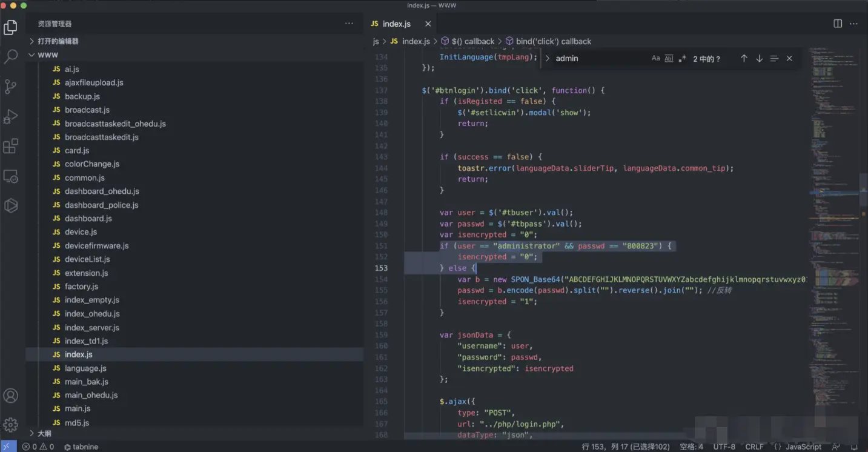The width and height of the screenshot is (868, 452).
Task: Open the Explorer view in activity bar
Action: click(x=10, y=27)
